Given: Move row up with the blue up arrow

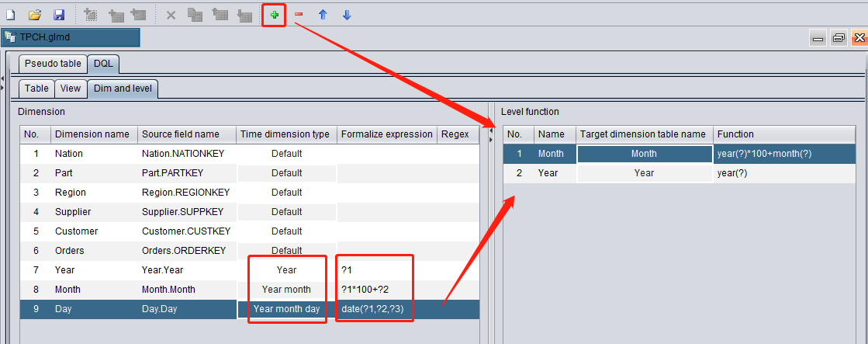Looking at the screenshot, I should 323,15.
